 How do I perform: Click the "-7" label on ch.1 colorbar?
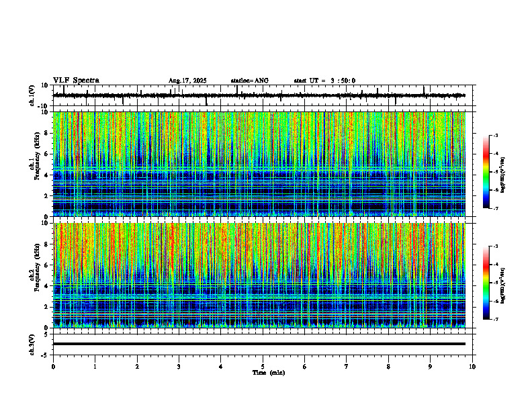(x=496, y=208)
